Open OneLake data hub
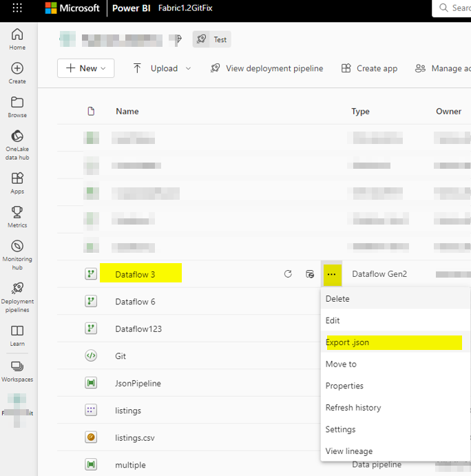This screenshot has height=476, width=471. [17, 145]
